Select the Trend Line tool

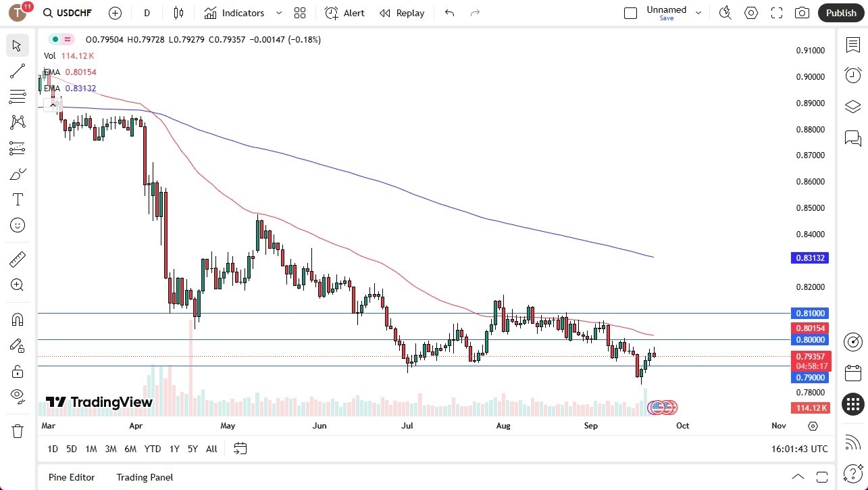point(17,71)
